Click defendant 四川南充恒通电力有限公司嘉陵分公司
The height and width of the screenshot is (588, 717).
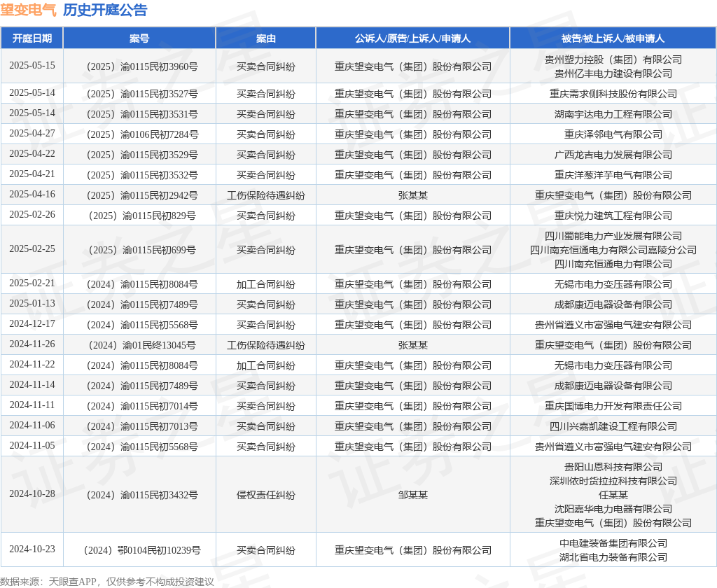(x=613, y=250)
